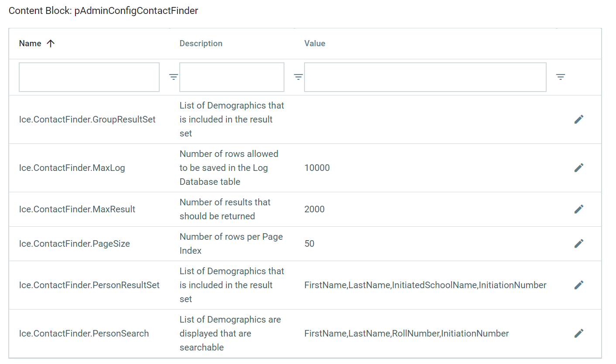The width and height of the screenshot is (616, 364).
Task: Open filter menu for Description column
Action: pos(298,77)
